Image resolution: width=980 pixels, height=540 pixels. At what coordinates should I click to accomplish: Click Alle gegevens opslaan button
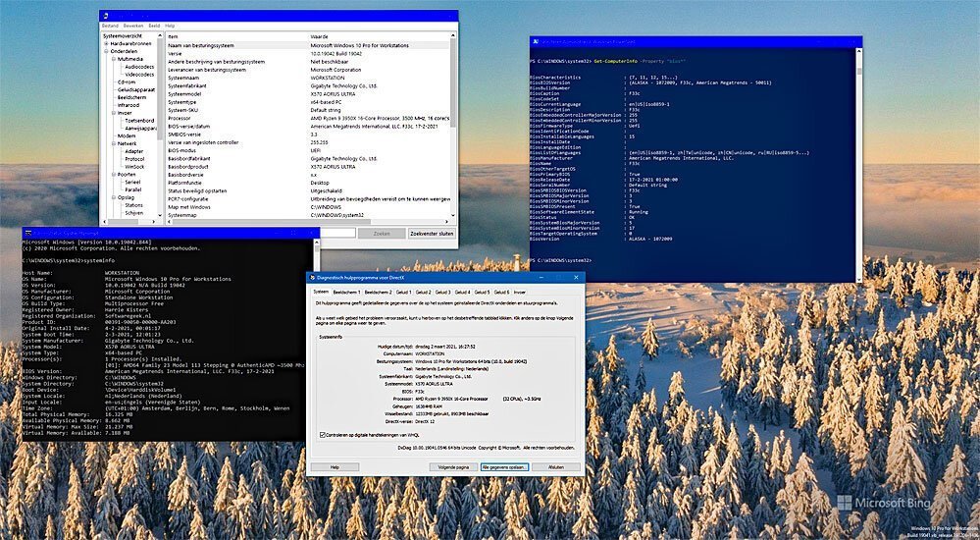click(504, 466)
